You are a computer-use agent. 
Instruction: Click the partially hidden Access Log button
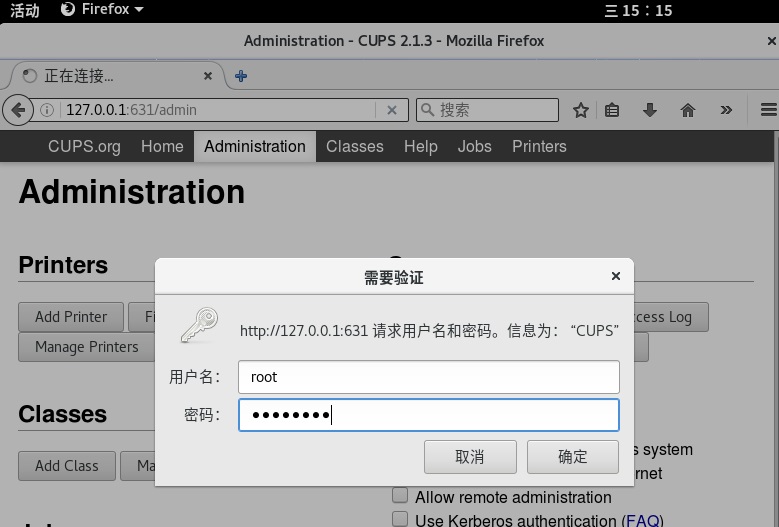[x=671, y=317]
